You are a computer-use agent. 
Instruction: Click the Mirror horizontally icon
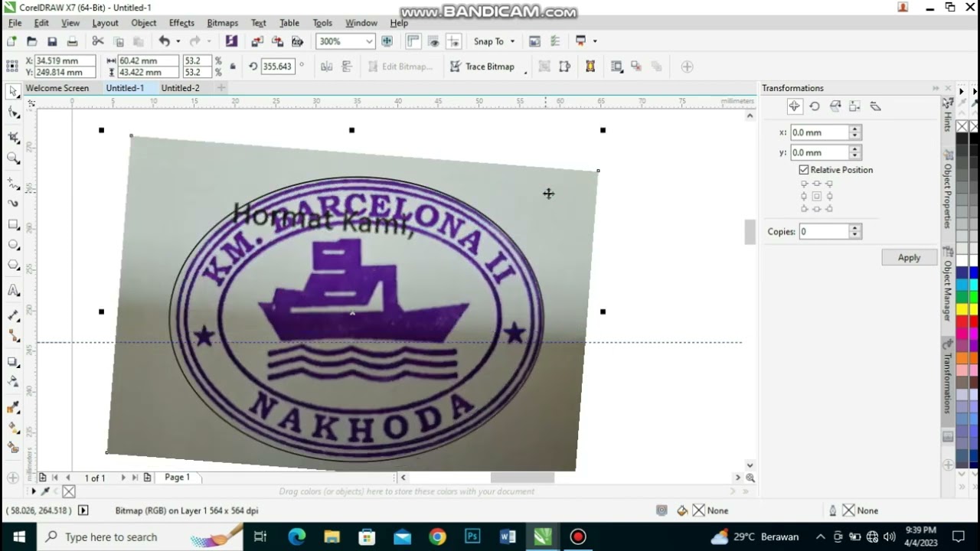(326, 67)
